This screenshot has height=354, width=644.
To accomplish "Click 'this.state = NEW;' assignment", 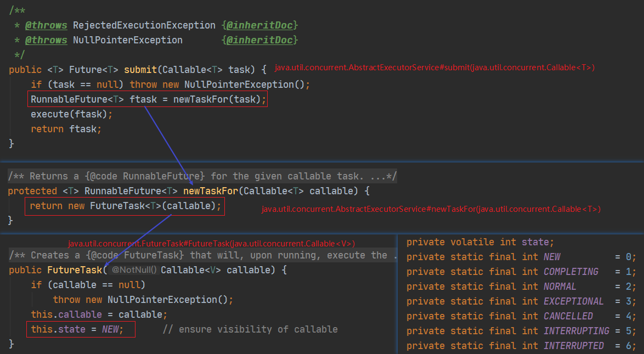I will (x=77, y=329).
